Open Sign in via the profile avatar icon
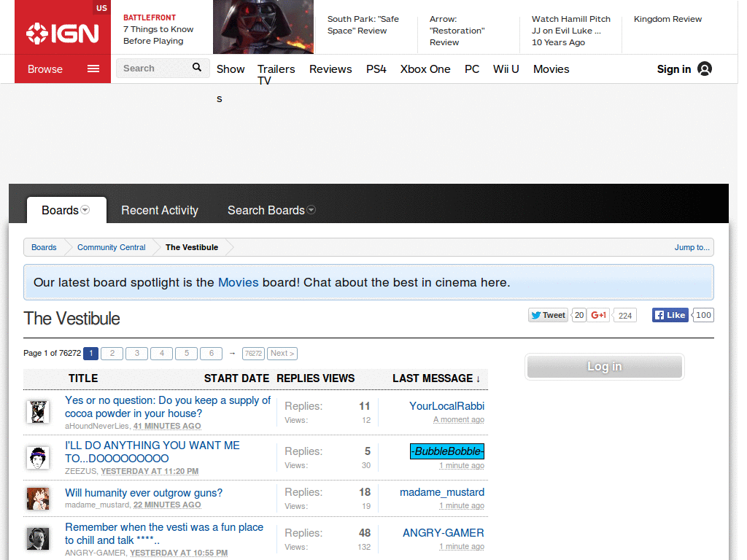The width and height of the screenshot is (747, 560). (x=705, y=69)
